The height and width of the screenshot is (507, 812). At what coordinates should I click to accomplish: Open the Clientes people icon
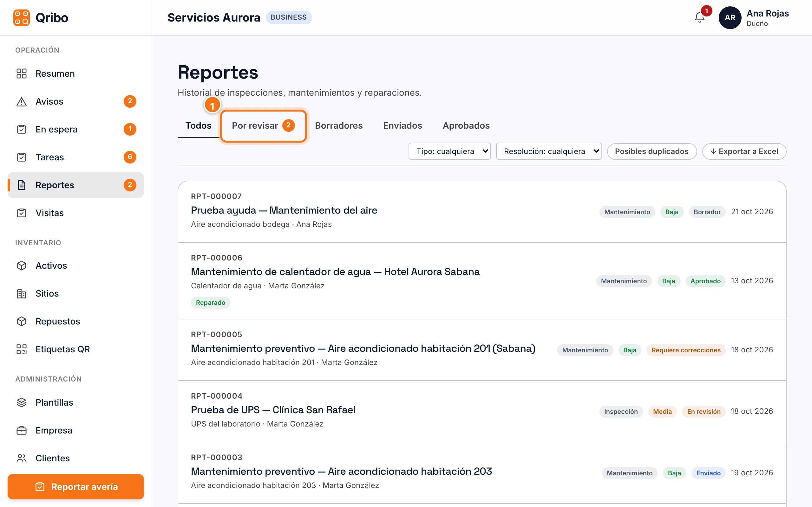click(22, 458)
